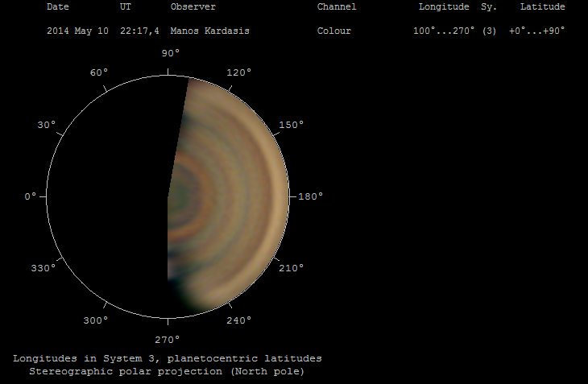Screen dimensions: 588x384
Task: Click the 'Longitudes in System 3' caption line
Action: (x=168, y=358)
